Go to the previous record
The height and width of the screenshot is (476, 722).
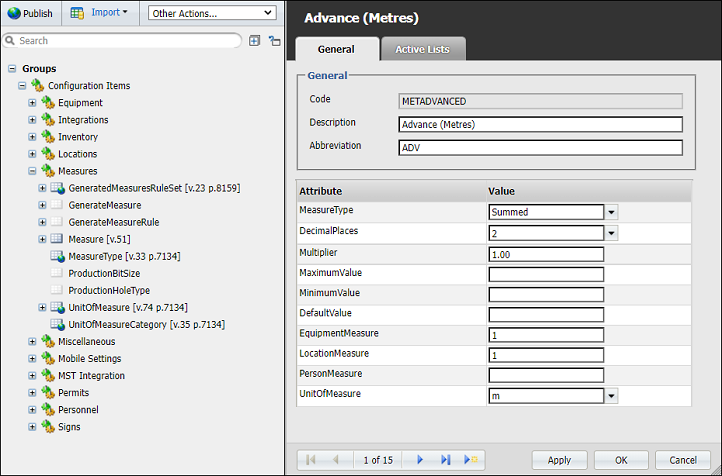[336, 459]
